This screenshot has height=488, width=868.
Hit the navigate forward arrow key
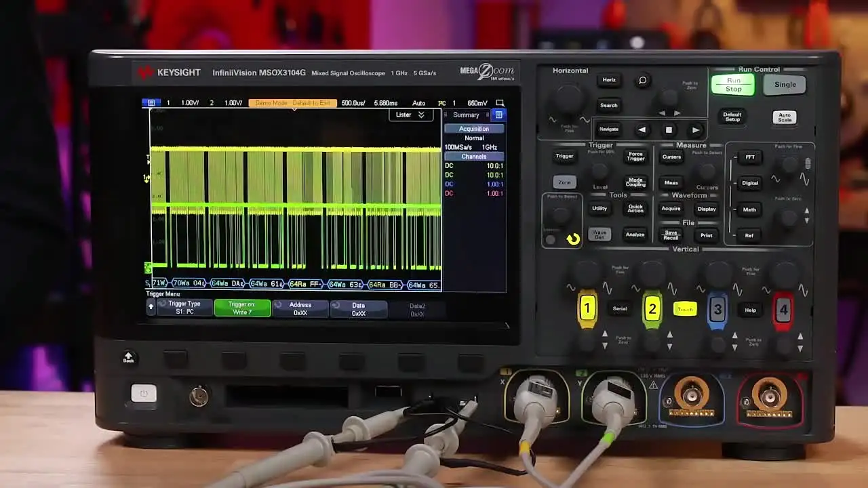point(696,130)
